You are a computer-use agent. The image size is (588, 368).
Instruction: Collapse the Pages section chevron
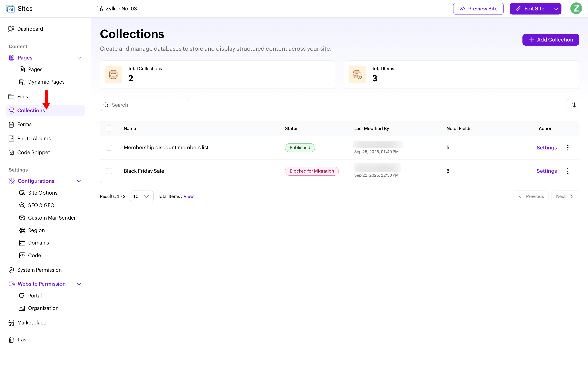79,58
